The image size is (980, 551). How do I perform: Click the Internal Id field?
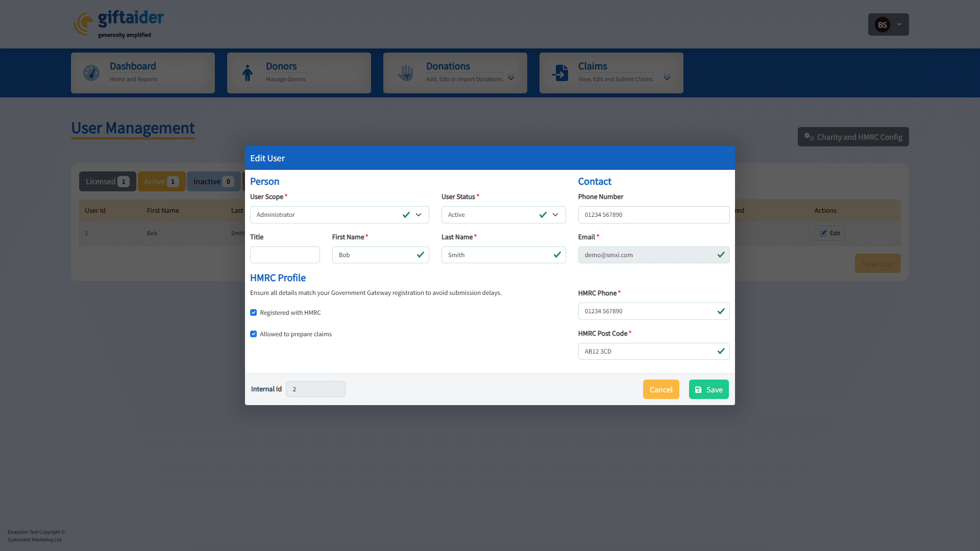tap(315, 389)
